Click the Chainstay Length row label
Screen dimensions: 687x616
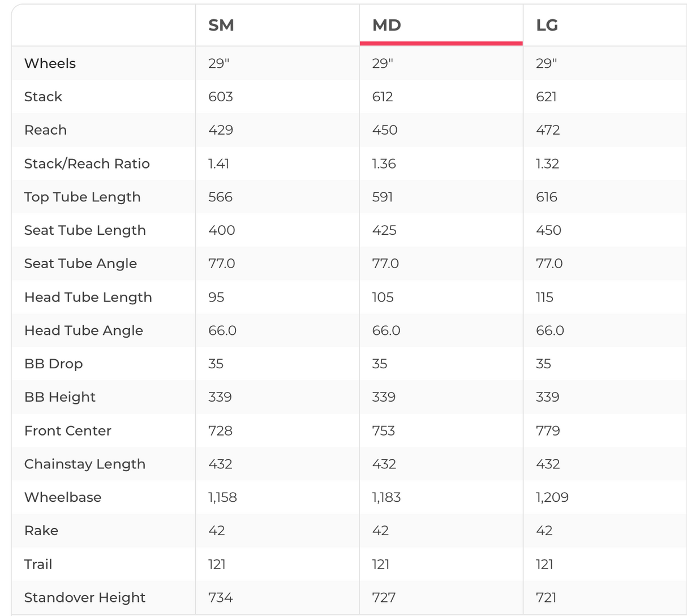click(x=84, y=464)
